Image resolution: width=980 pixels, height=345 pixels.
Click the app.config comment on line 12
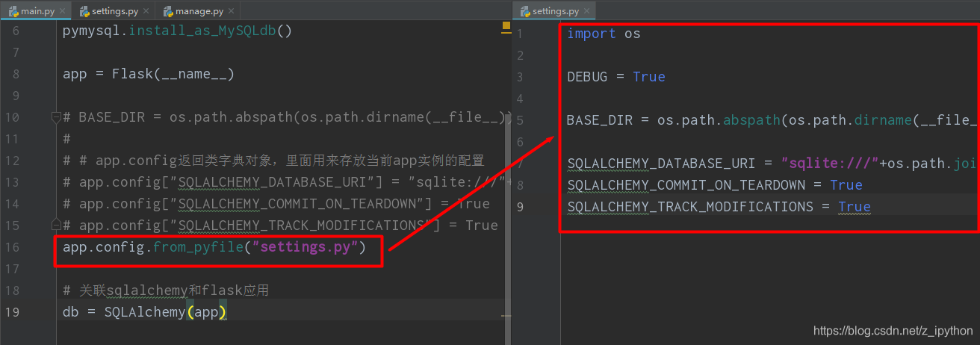(273, 161)
